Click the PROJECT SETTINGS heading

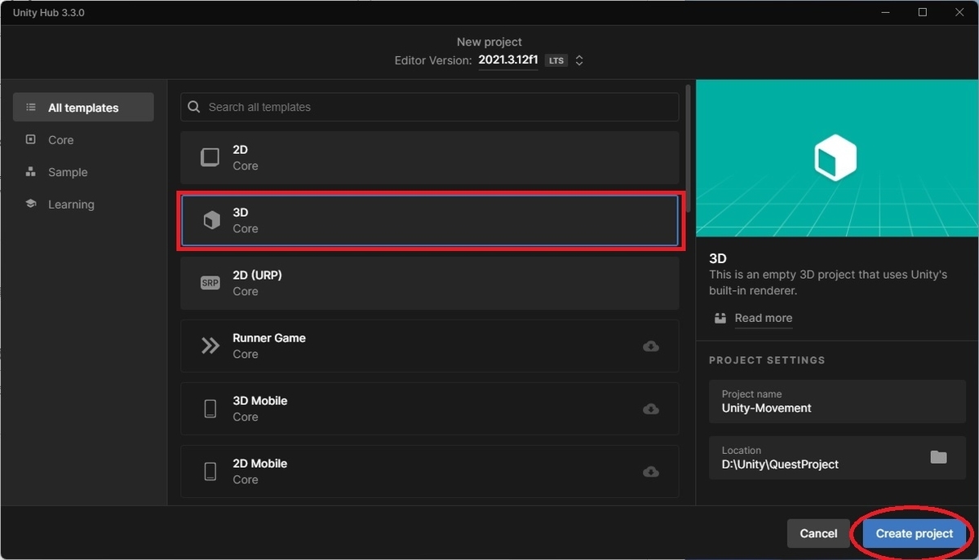coord(767,359)
